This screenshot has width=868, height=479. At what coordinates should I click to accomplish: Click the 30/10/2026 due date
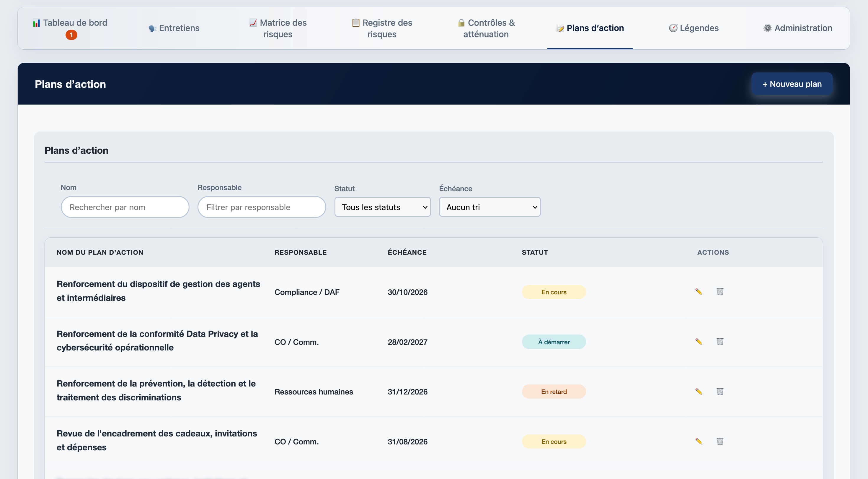tap(408, 292)
